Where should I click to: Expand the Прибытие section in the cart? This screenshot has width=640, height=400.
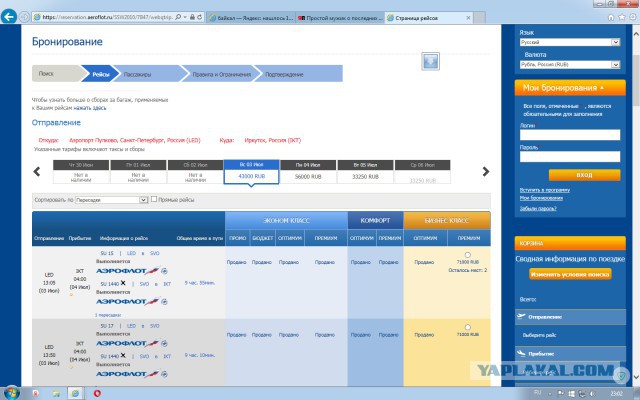570,353
